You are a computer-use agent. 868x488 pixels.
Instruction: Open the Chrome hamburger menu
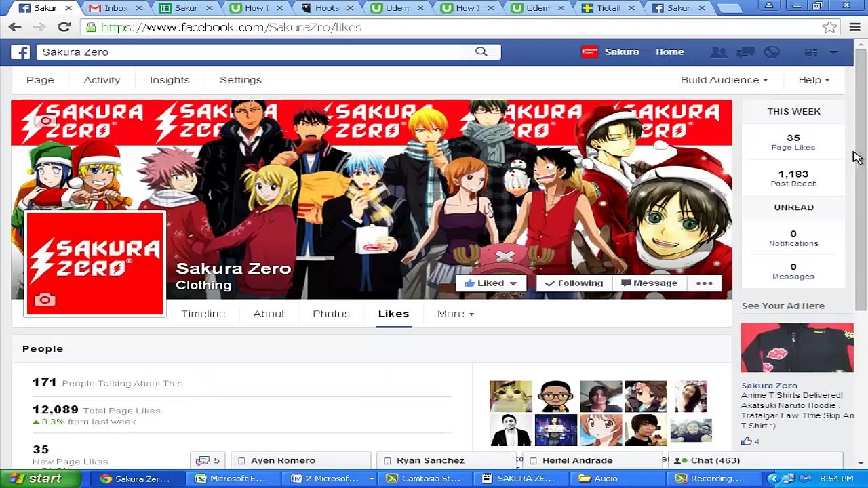854,27
